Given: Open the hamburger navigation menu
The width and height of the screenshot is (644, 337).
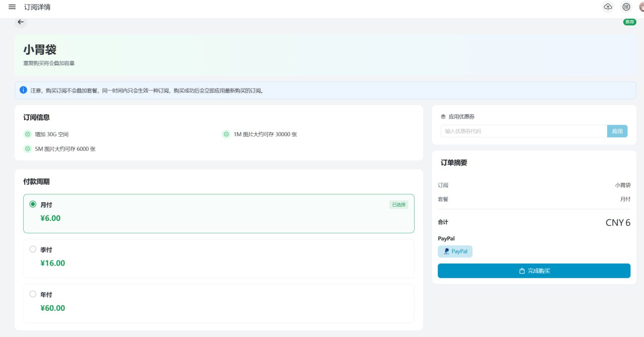Looking at the screenshot, I should click(x=12, y=7).
